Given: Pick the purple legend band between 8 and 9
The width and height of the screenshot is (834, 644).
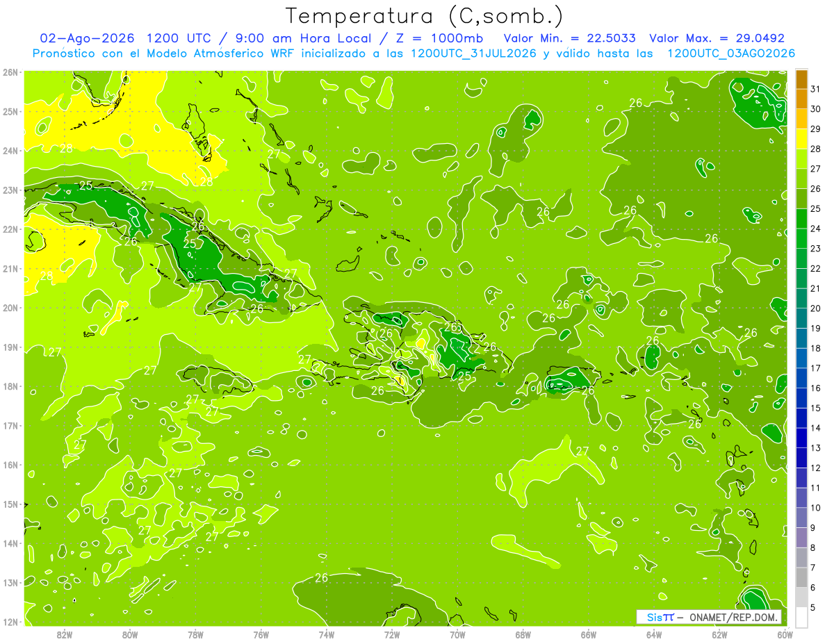Looking at the screenshot, I should (801, 537).
